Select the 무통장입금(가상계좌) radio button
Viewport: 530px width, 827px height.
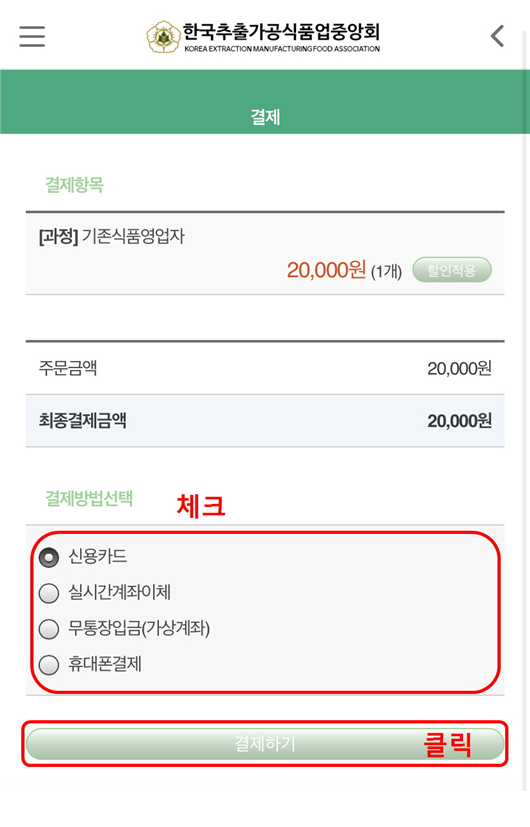point(49,629)
